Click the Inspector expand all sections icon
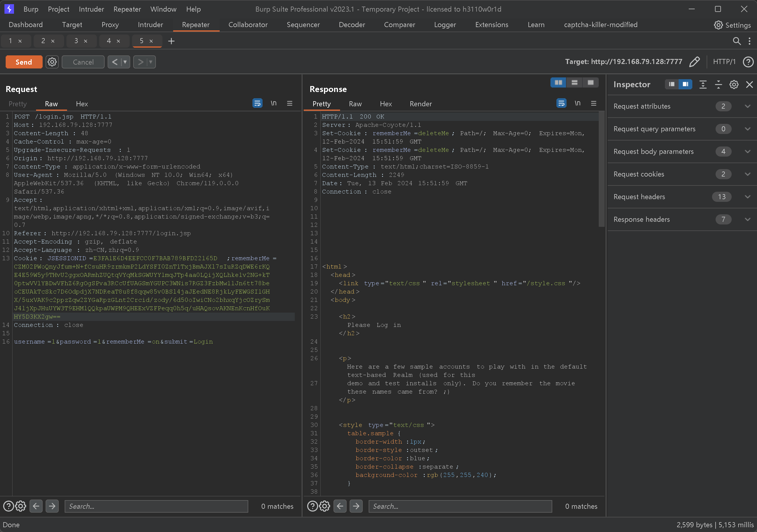The width and height of the screenshot is (757, 532). [x=702, y=85]
